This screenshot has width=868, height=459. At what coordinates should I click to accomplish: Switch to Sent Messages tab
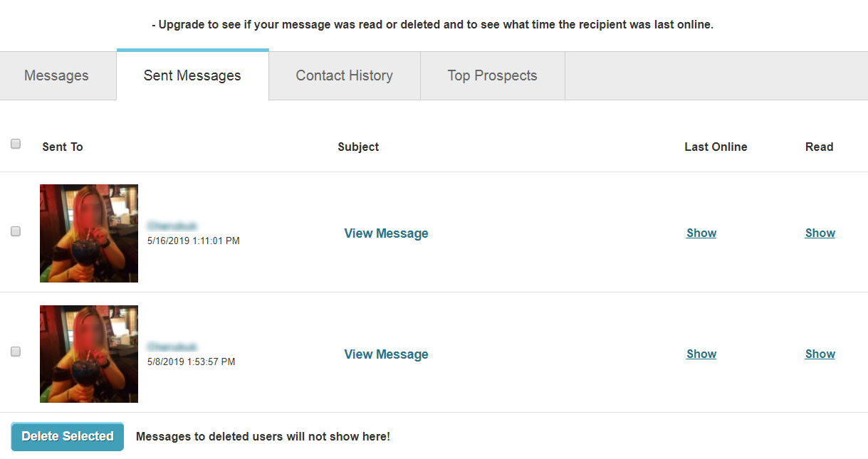(192, 75)
